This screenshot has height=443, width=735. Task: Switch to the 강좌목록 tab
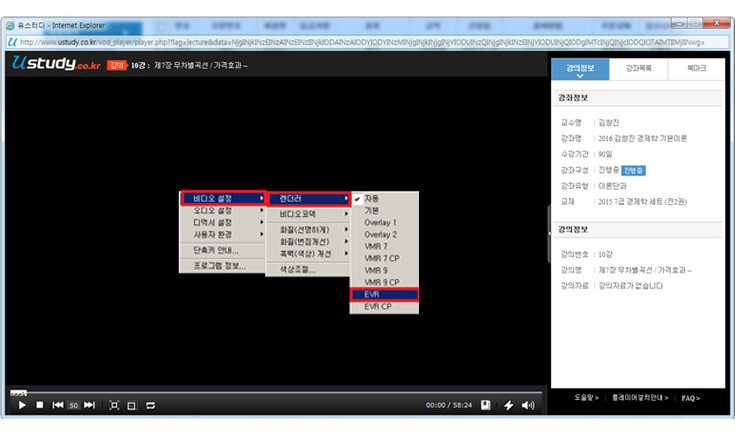(636, 70)
